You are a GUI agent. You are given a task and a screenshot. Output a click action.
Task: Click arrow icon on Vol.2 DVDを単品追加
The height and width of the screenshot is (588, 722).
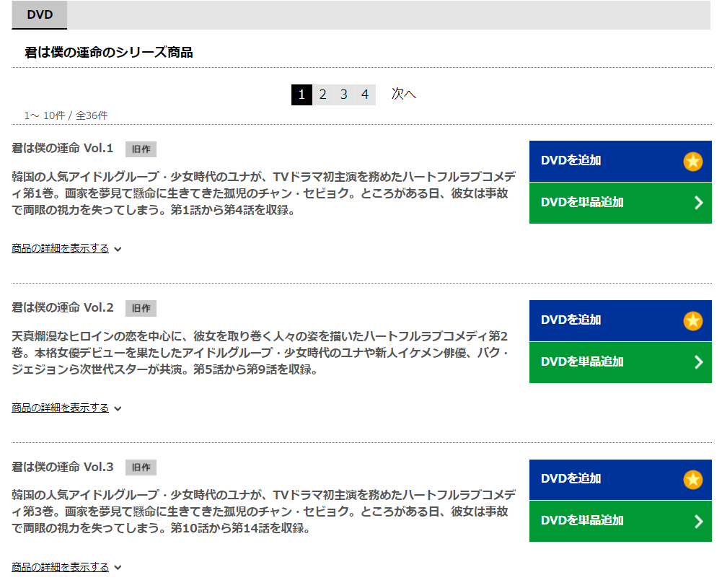click(698, 362)
